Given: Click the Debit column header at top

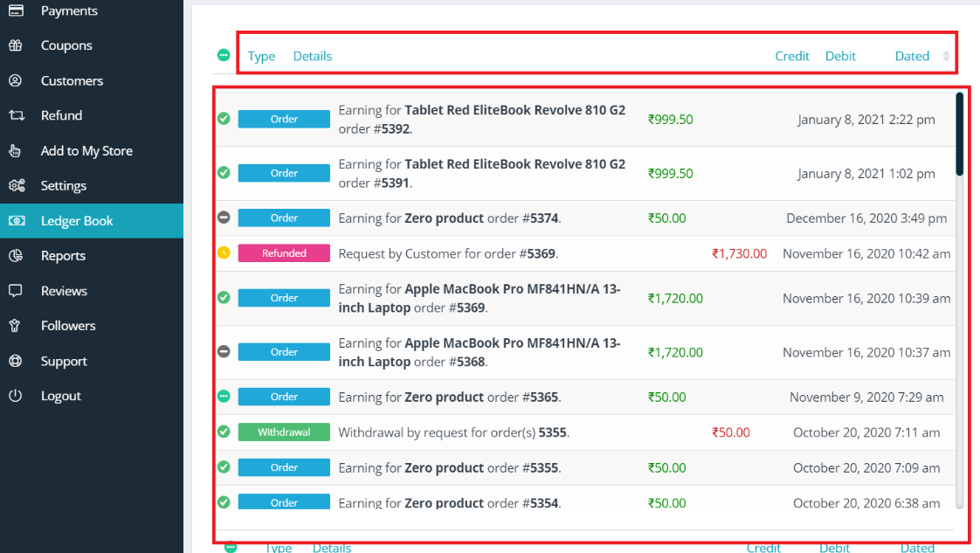Looking at the screenshot, I should click(x=840, y=56).
